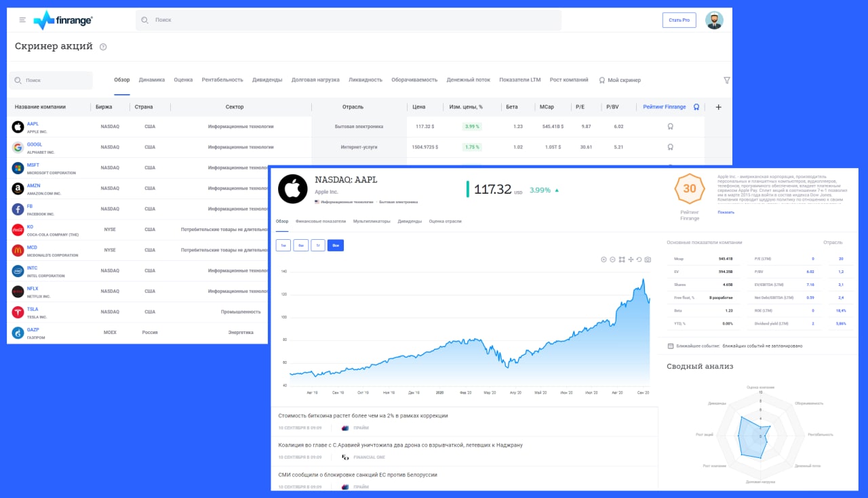Add a column with the plus icon
Screen dimensions: 868x498
click(x=719, y=107)
